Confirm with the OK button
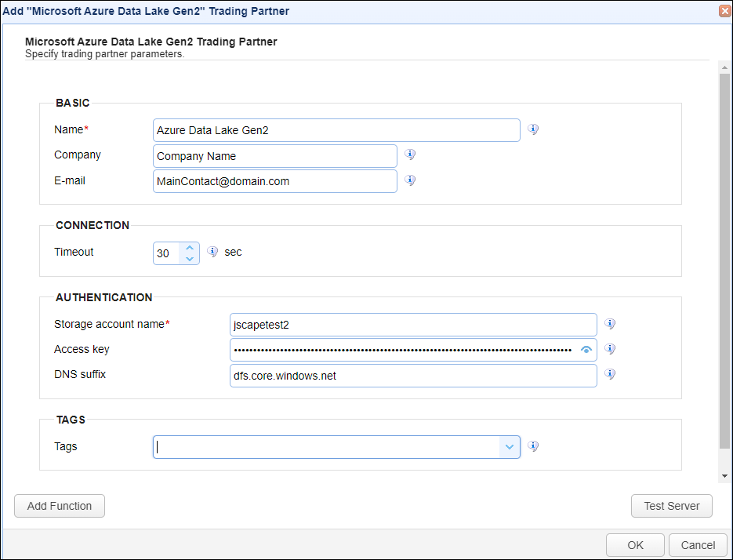733x560 pixels. pos(635,545)
